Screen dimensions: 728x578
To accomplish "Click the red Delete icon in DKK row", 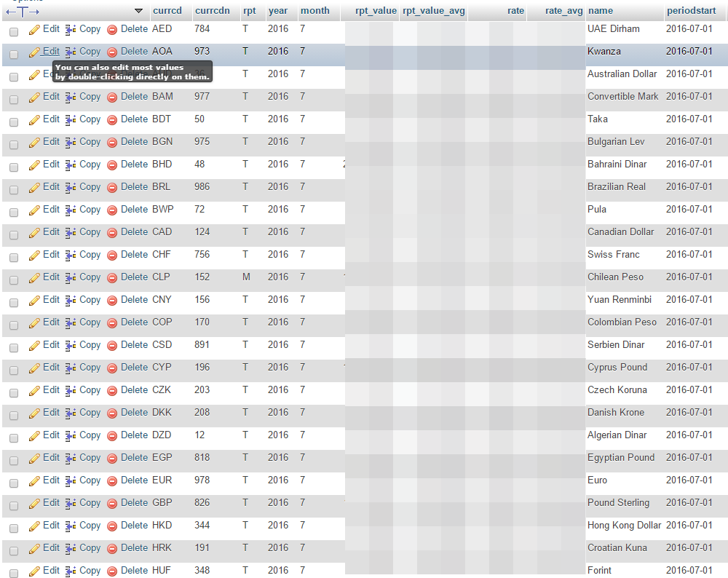I will [x=112, y=413].
